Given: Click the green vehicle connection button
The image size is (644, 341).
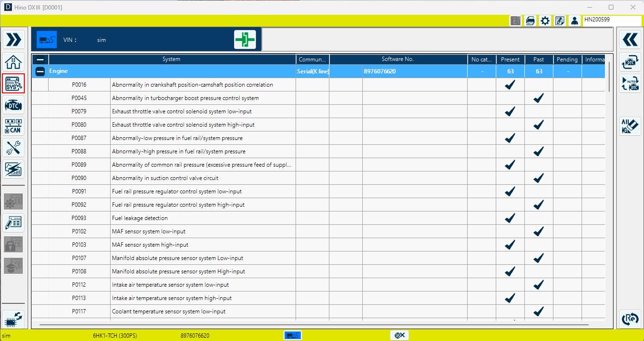Looking at the screenshot, I should pos(245,39).
